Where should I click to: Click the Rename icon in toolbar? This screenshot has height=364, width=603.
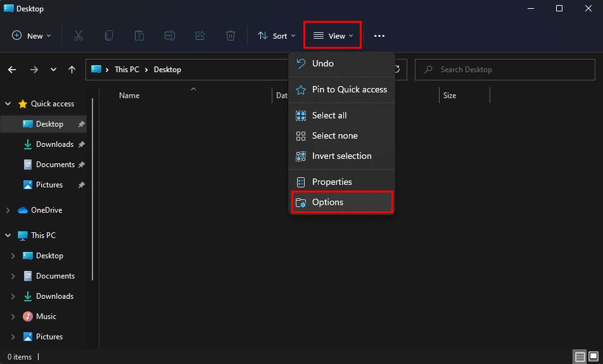click(170, 36)
